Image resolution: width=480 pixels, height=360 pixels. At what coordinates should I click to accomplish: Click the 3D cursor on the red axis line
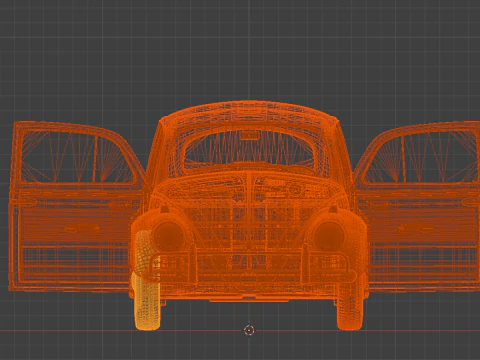click(x=249, y=330)
